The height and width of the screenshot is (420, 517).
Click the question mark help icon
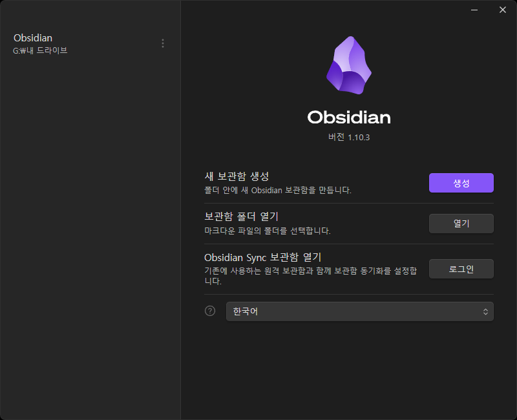point(210,311)
